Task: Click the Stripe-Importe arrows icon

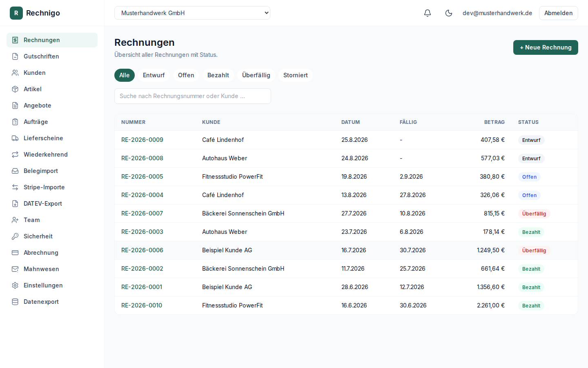Action: [x=15, y=187]
